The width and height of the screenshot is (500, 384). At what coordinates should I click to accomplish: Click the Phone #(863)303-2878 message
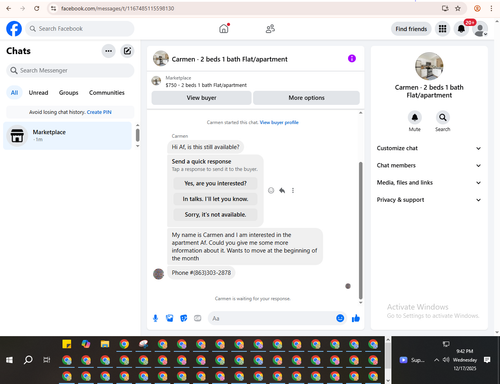click(201, 273)
